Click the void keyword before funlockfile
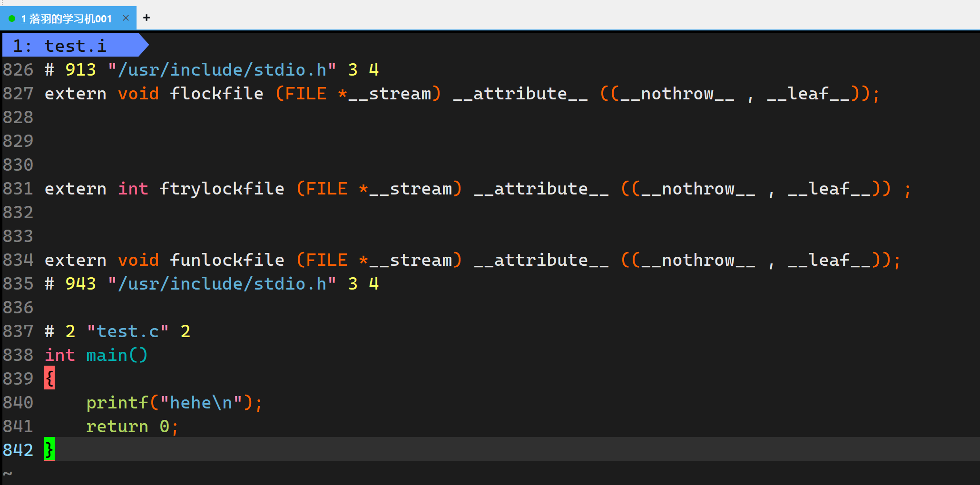Screen dimensions: 980x485 [138, 260]
